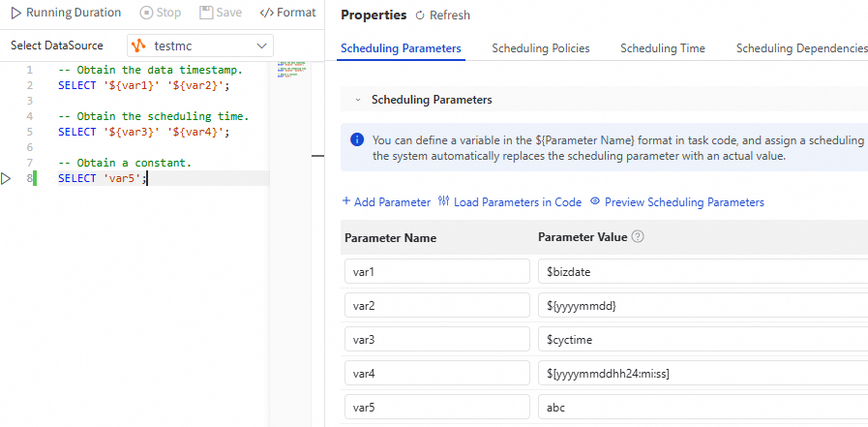Image resolution: width=868 pixels, height=427 pixels.
Task: Click the Save disk icon
Action: [206, 13]
